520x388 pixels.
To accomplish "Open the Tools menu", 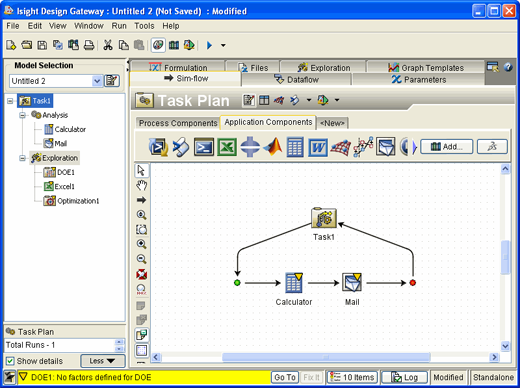I will (144, 26).
